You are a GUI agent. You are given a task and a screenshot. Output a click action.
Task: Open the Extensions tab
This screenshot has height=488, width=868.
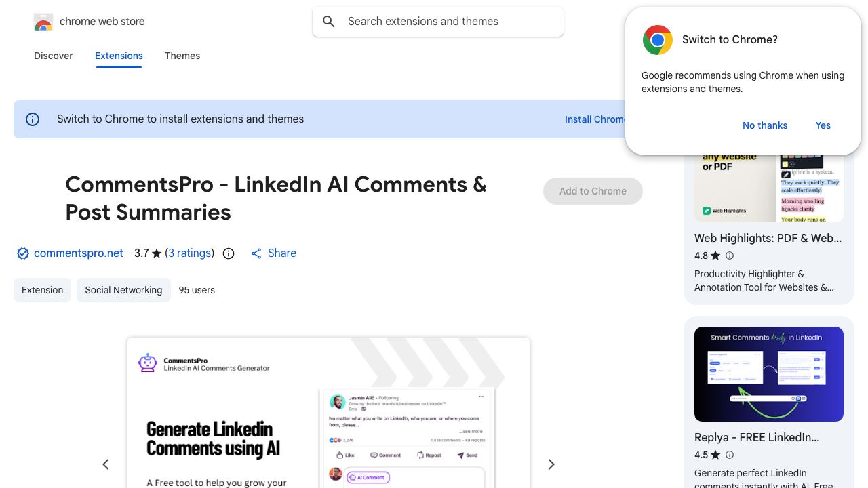pos(119,56)
